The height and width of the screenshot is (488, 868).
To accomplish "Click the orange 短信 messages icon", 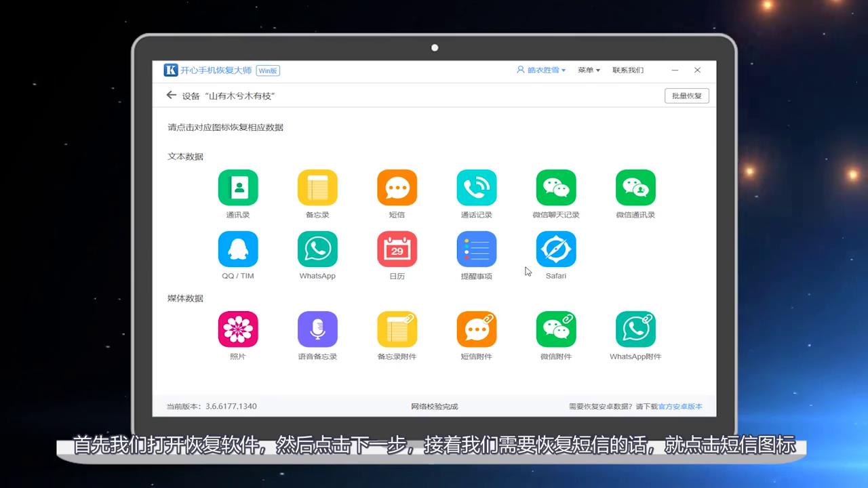I will click(x=397, y=187).
